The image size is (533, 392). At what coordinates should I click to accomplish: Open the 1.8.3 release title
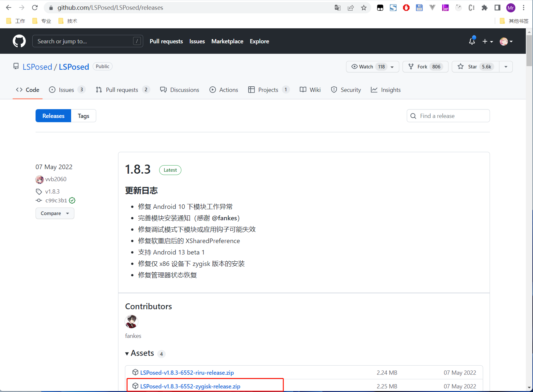[x=138, y=169]
